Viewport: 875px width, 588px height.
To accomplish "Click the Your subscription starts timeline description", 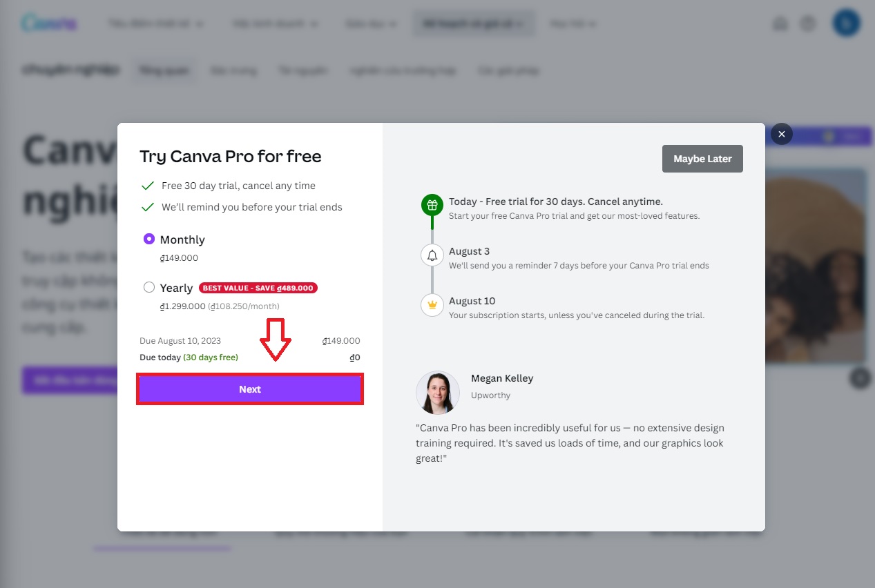I will [x=577, y=315].
